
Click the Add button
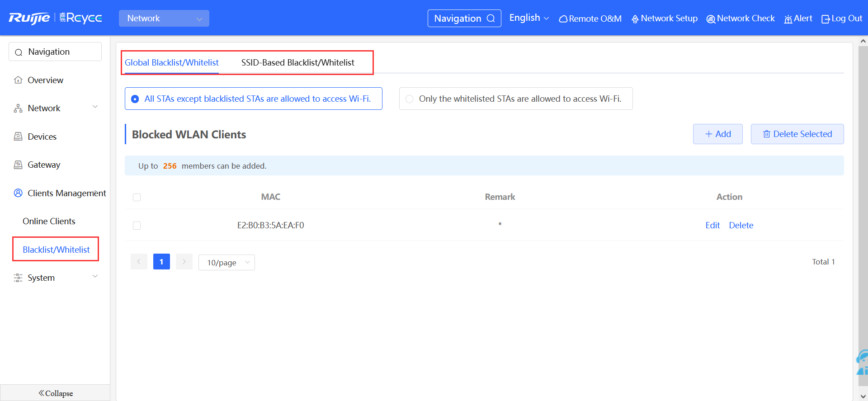click(x=717, y=134)
